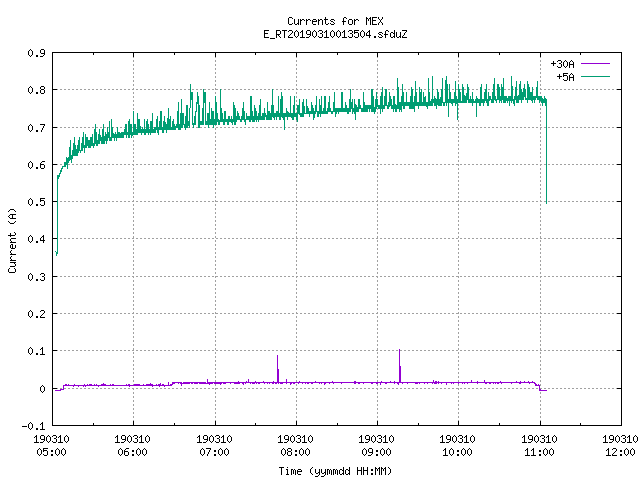Click the purple +30A legend line sample
The image size is (640, 480).
(x=595, y=64)
